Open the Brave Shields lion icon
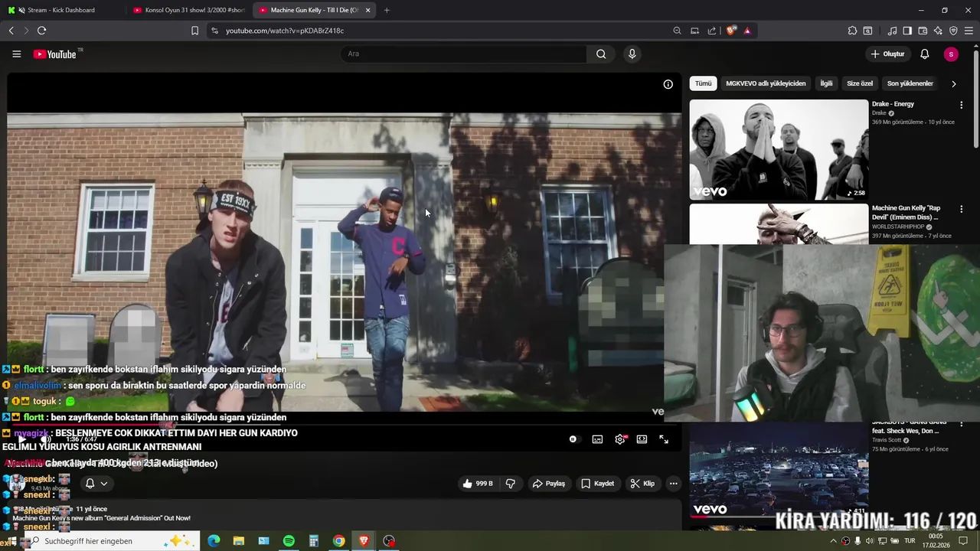 pyautogui.click(x=731, y=31)
